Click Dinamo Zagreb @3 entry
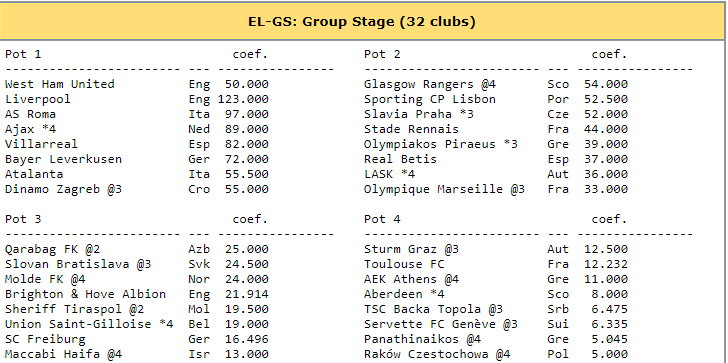Viewport: 728px width, 363px height. point(63,189)
